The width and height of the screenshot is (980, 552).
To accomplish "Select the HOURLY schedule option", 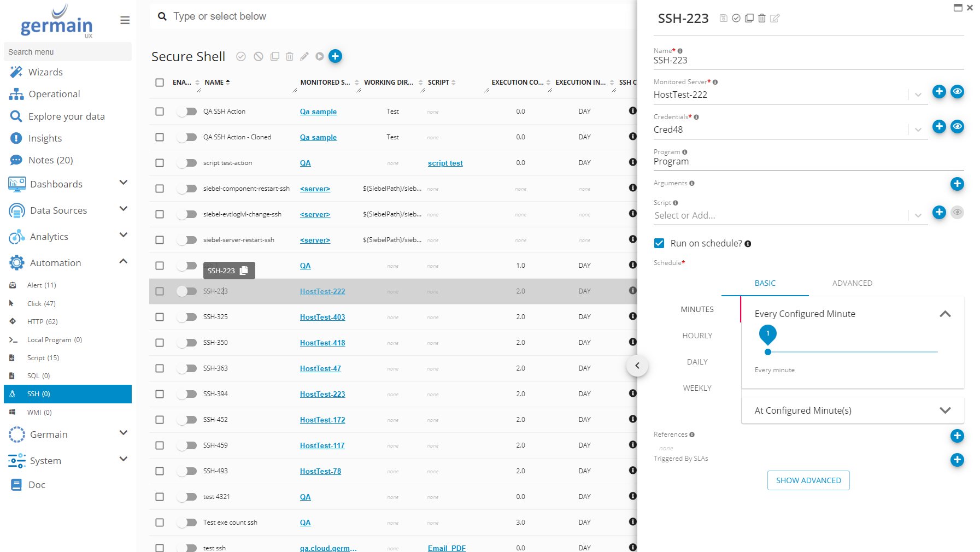I will 697,336.
